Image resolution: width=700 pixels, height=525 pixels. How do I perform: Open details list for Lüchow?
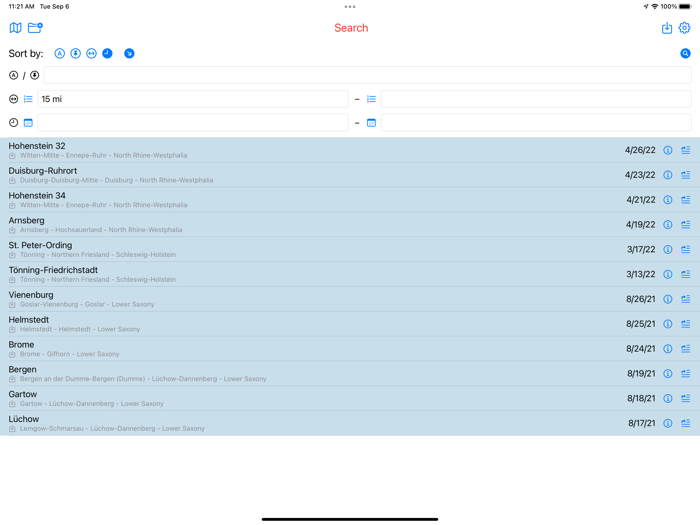(x=686, y=423)
